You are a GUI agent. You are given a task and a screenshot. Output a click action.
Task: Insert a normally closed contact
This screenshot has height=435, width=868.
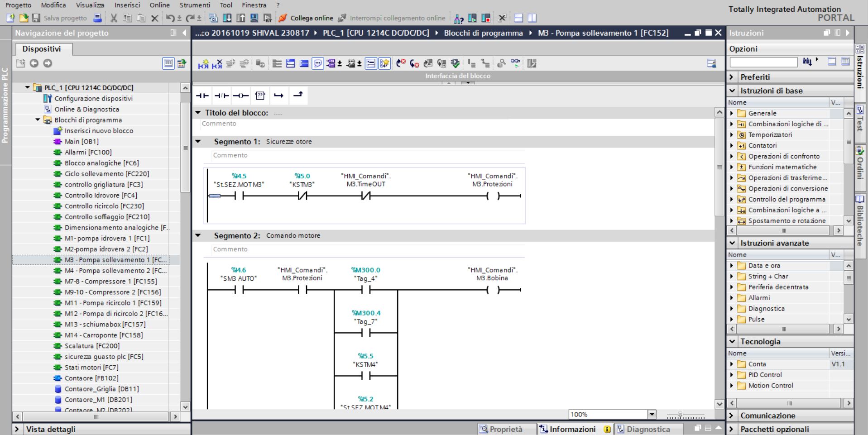click(x=221, y=96)
